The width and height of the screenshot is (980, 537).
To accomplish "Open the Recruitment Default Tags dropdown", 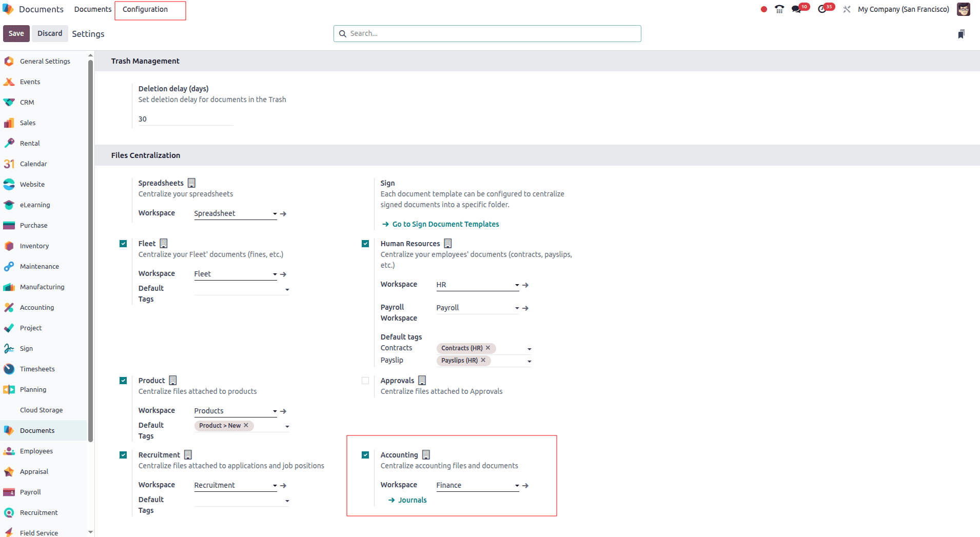I will (x=287, y=501).
